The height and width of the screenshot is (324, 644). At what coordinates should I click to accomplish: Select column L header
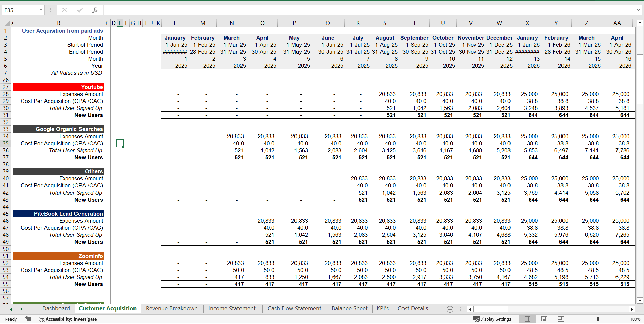click(x=175, y=23)
